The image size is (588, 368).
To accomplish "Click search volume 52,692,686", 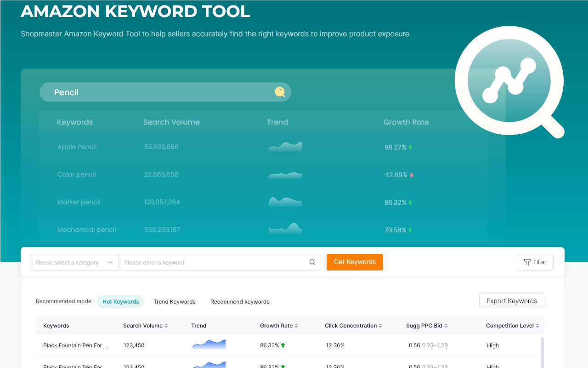I will coord(161,147).
